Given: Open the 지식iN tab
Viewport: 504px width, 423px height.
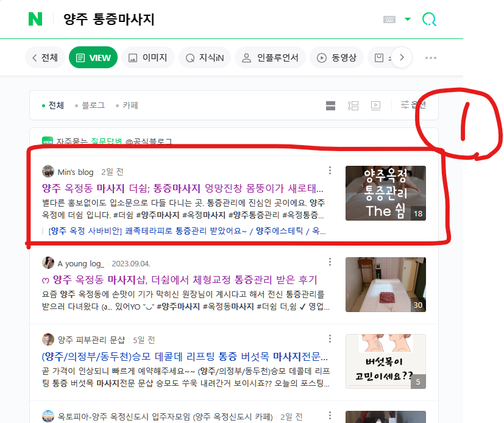Looking at the screenshot, I should [x=205, y=57].
